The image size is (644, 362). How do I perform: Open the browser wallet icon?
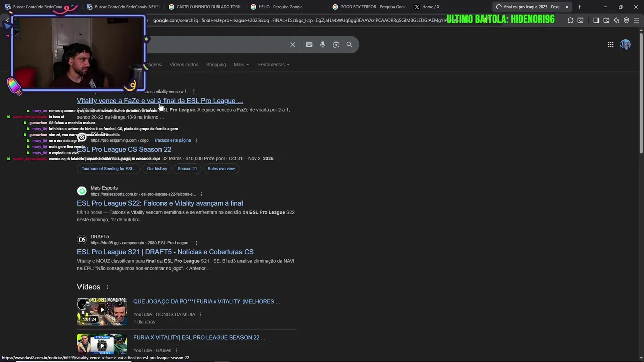click(606, 20)
